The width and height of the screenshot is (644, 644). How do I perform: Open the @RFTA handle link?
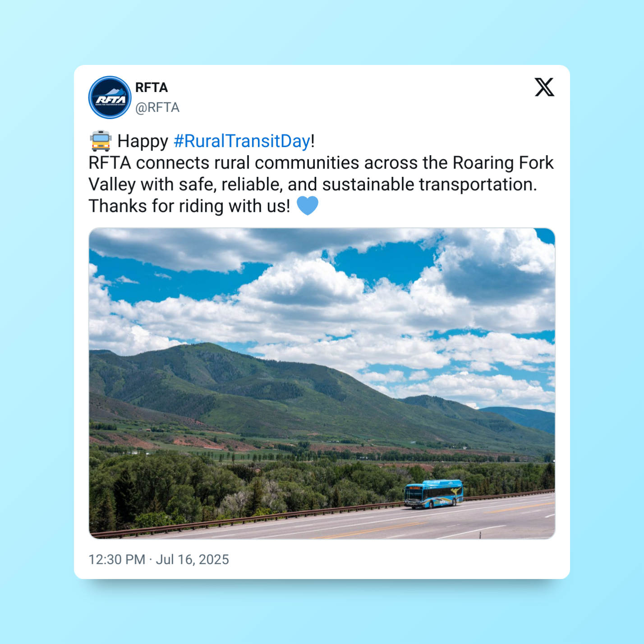pyautogui.click(x=157, y=107)
